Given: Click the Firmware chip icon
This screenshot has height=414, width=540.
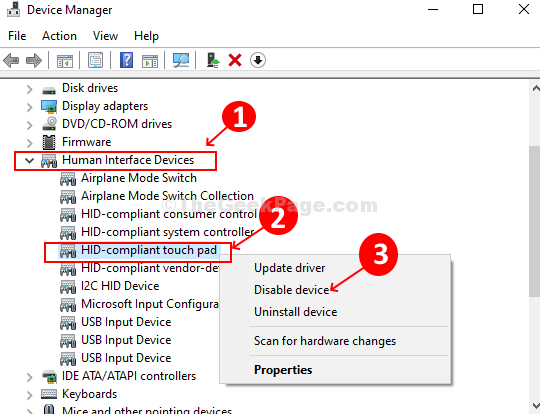Looking at the screenshot, I should click(x=49, y=142).
